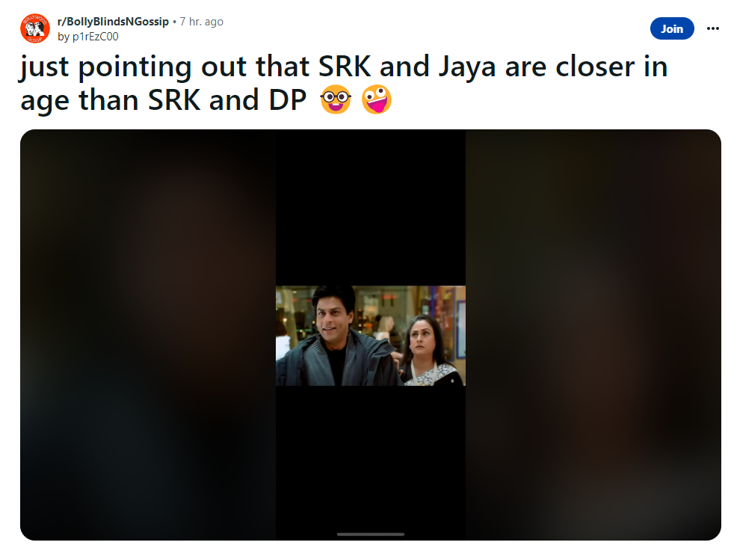Screen dimensions: 731x560
Task: Click the word "Jaya" in the title
Action: [x=466, y=68]
